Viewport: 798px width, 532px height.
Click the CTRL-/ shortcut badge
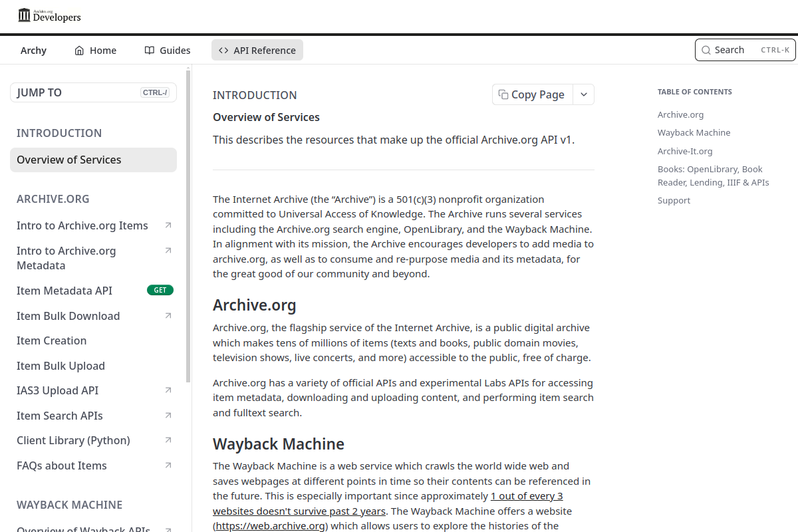tap(155, 92)
